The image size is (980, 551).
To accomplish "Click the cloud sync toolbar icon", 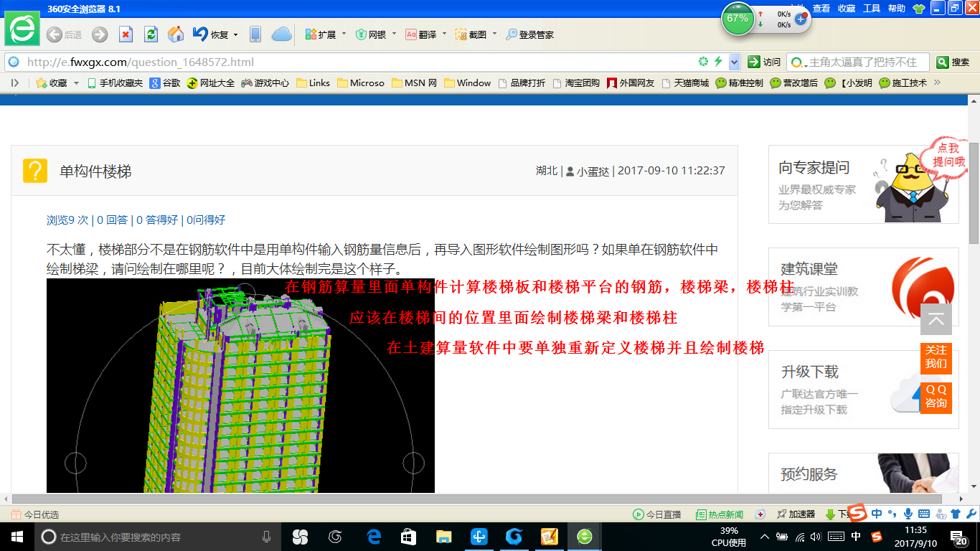I will click(281, 34).
